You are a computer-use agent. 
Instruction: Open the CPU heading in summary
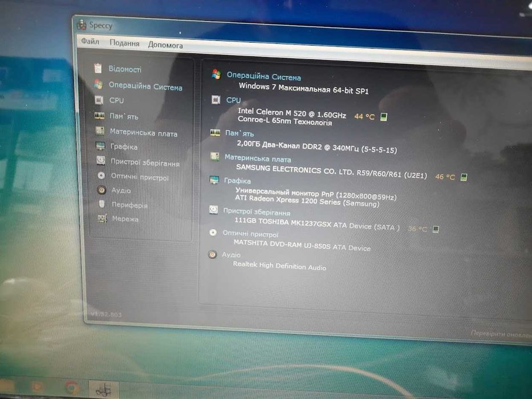[x=233, y=100]
